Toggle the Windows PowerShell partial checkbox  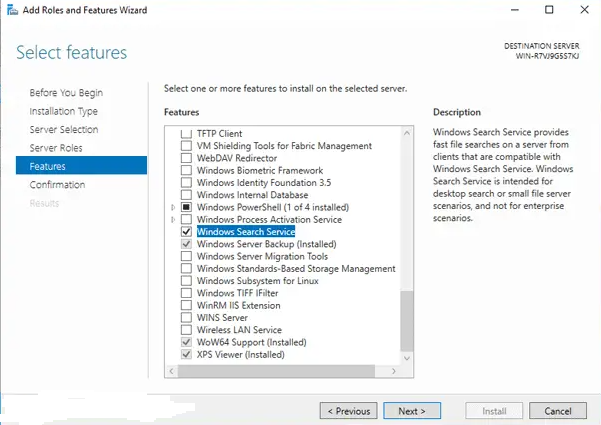[186, 207]
